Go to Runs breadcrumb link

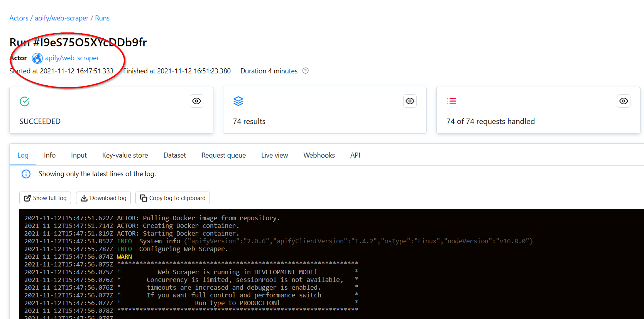(102, 18)
